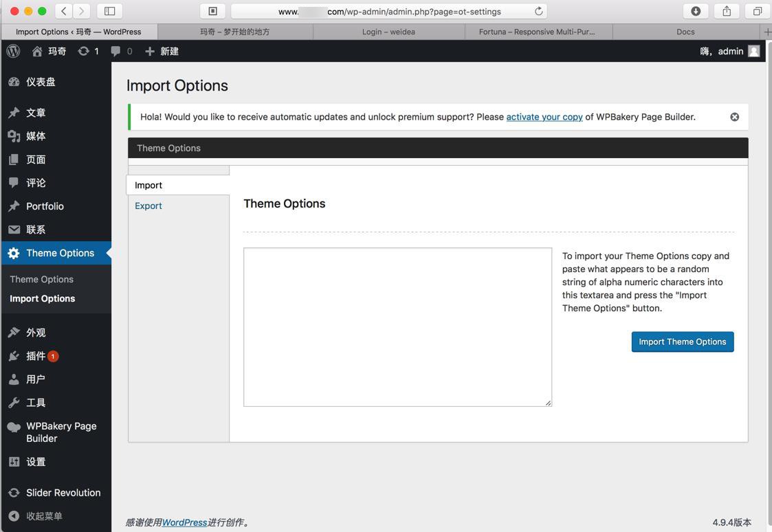The height and width of the screenshot is (532, 772).
Task: Show Safari downloads
Action: click(696, 11)
